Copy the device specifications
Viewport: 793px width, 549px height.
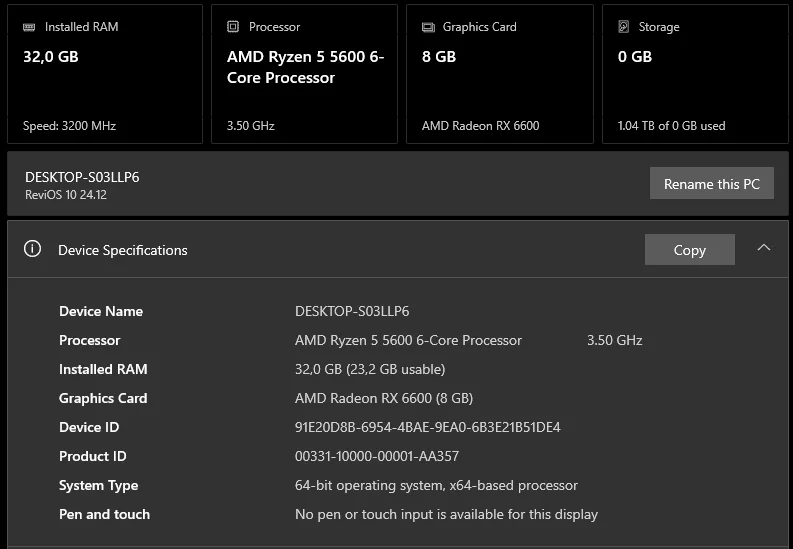pyautogui.click(x=689, y=250)
